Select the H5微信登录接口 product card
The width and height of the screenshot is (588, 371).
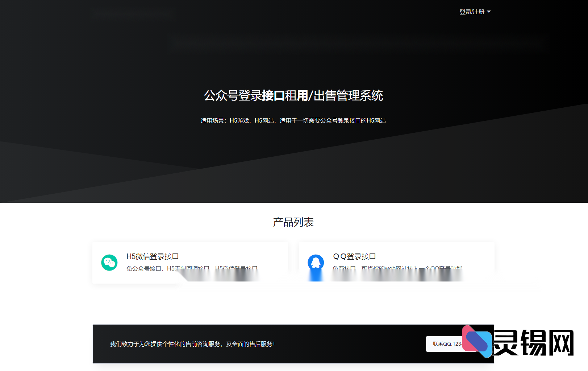190,262
